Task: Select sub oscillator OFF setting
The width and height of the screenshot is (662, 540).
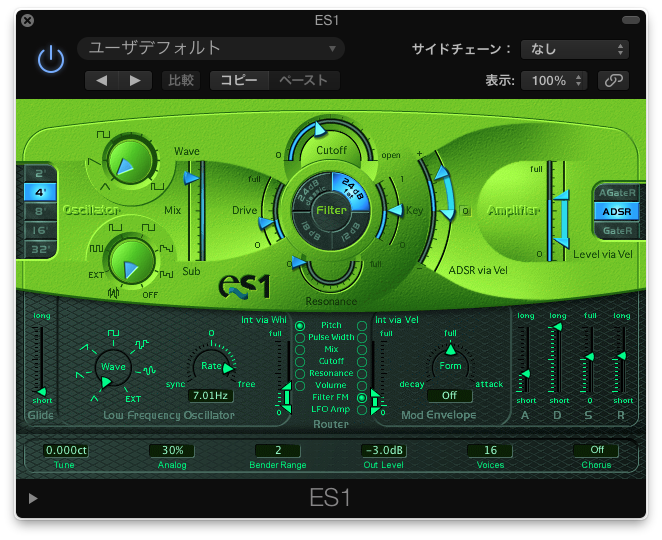Action: (150, 295)
